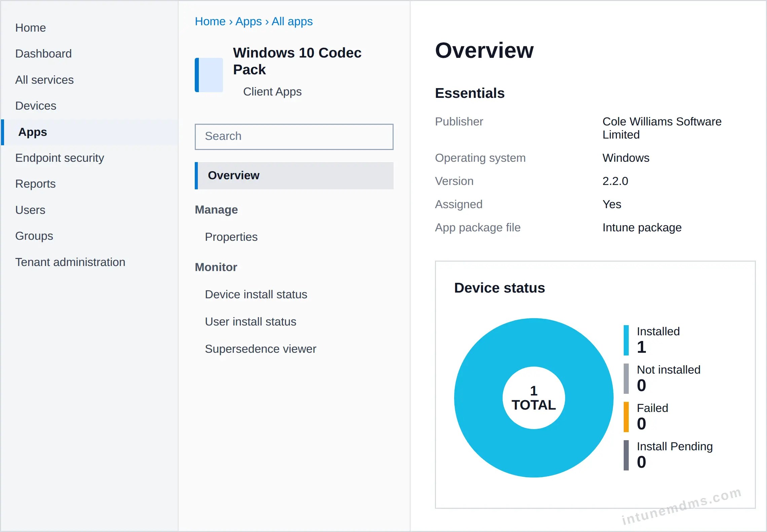Click the 1 TOTAL donut center label
Screen dimensions: 767x532
click(534, 398)
